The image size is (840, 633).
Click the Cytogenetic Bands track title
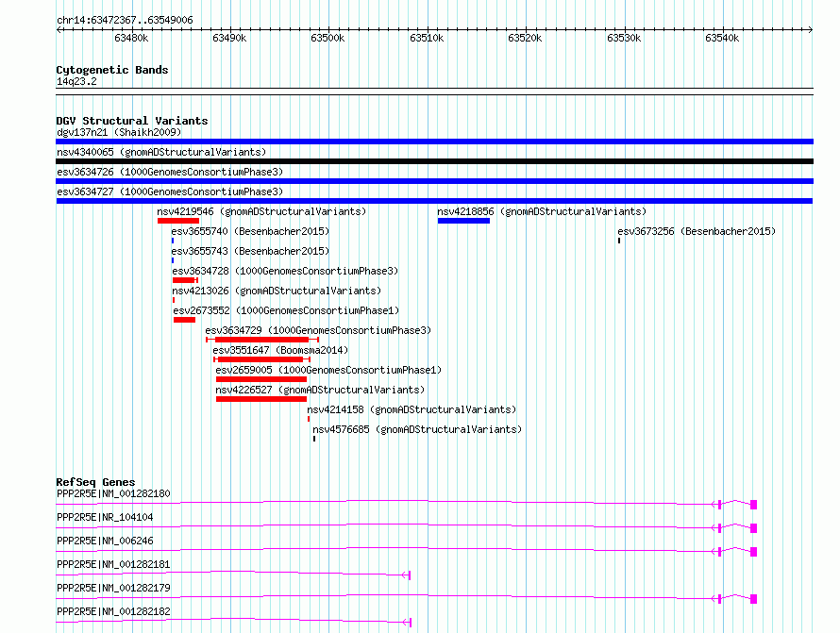[112, 70]
